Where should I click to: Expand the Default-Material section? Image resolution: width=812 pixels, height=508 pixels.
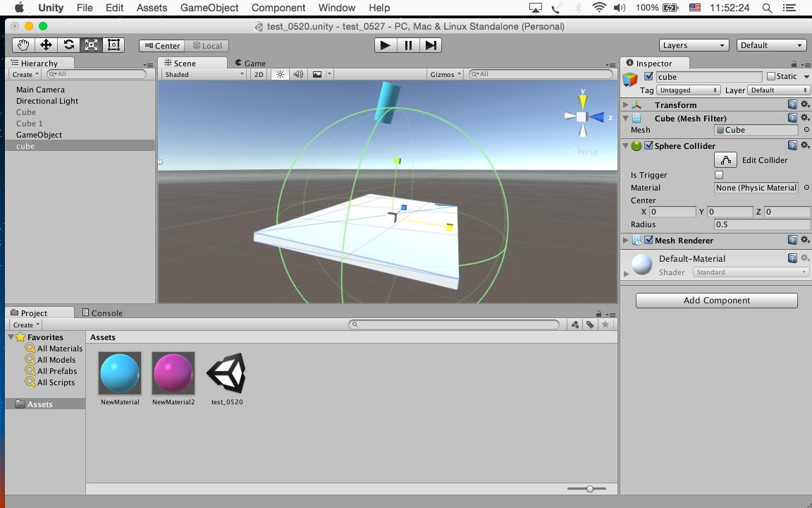tap(627, 273)
